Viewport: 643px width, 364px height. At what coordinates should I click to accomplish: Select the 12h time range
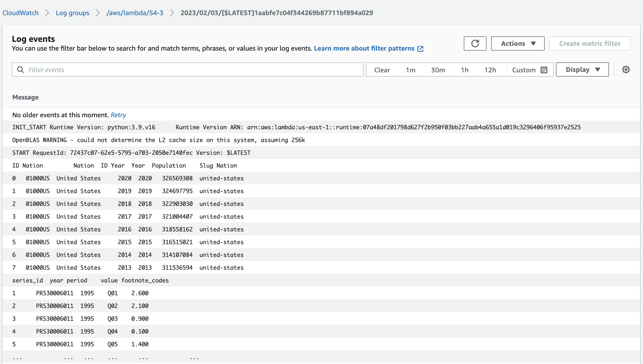[490, 70]
